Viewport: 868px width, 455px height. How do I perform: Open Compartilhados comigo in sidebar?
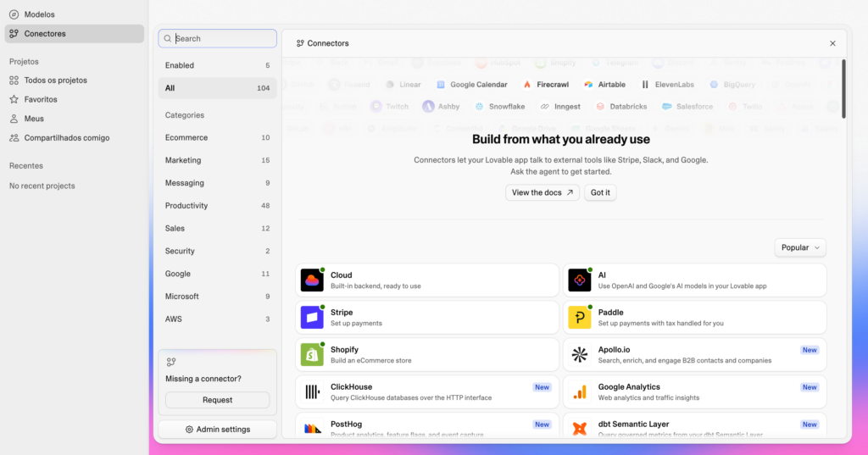click(x=75, y=138)
